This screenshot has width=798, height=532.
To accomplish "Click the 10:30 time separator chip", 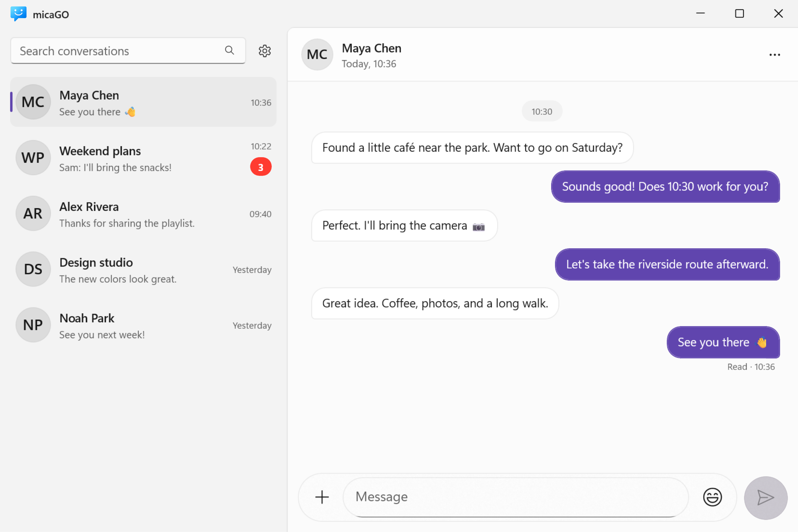I will click(x=542, y=111).
